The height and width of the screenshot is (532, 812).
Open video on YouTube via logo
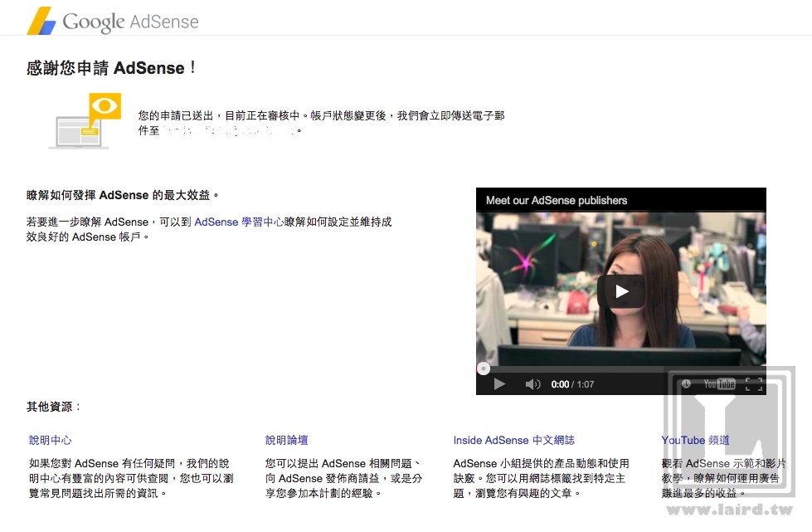719,383
